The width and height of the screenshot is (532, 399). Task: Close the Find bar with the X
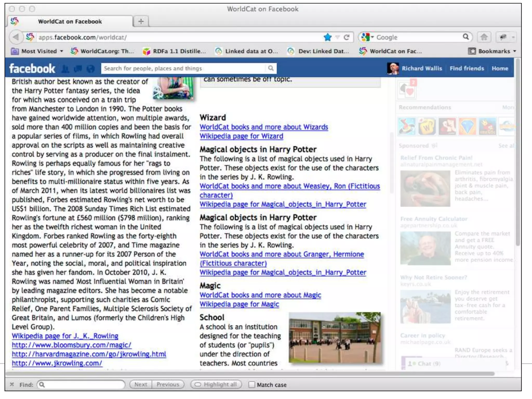point(12,384)
